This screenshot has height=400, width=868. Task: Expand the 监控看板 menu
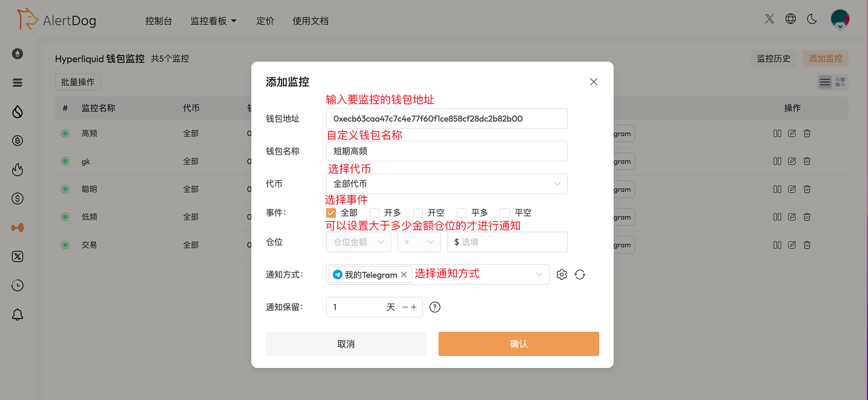tap(213, 21)
